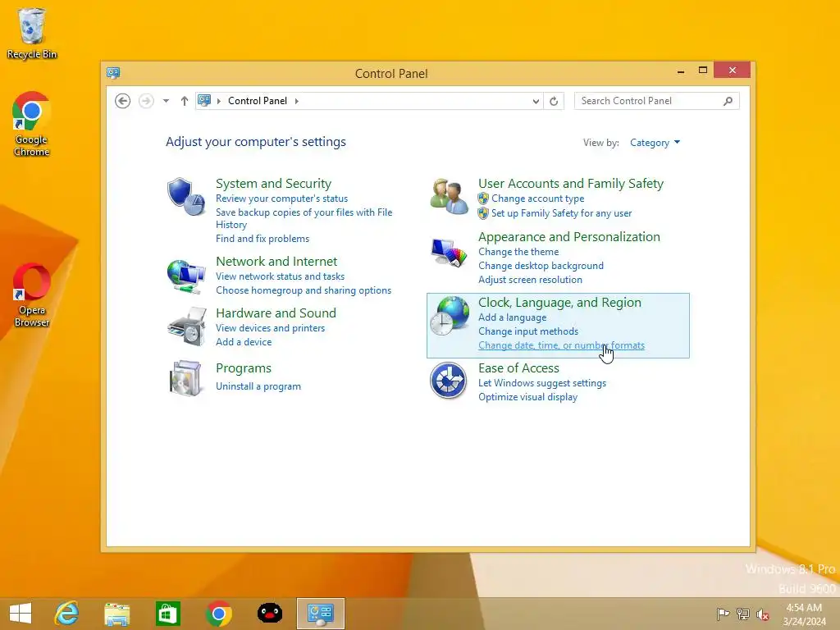The image size is (840, 630).
Task: Click Change date, time, or number formats
Action: click(x=561, y=345)
